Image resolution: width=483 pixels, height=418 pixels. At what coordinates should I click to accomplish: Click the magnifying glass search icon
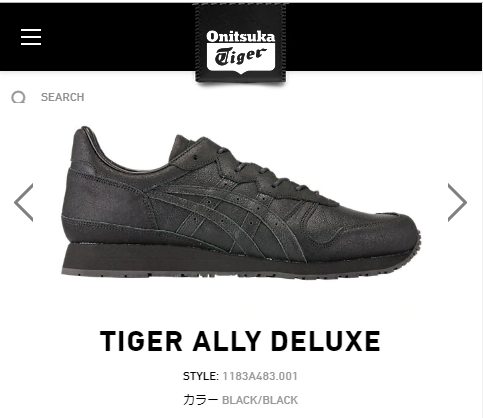[18, 97]
